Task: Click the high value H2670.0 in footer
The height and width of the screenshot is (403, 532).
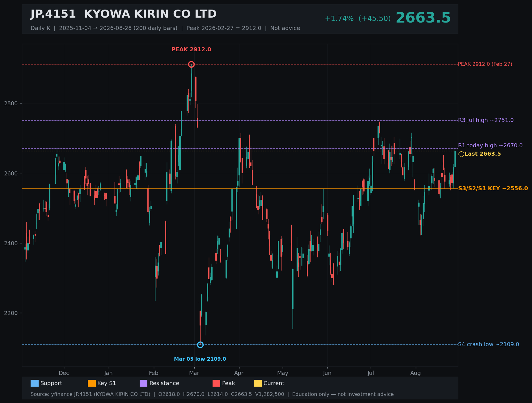Action: [x=194, y=394]
